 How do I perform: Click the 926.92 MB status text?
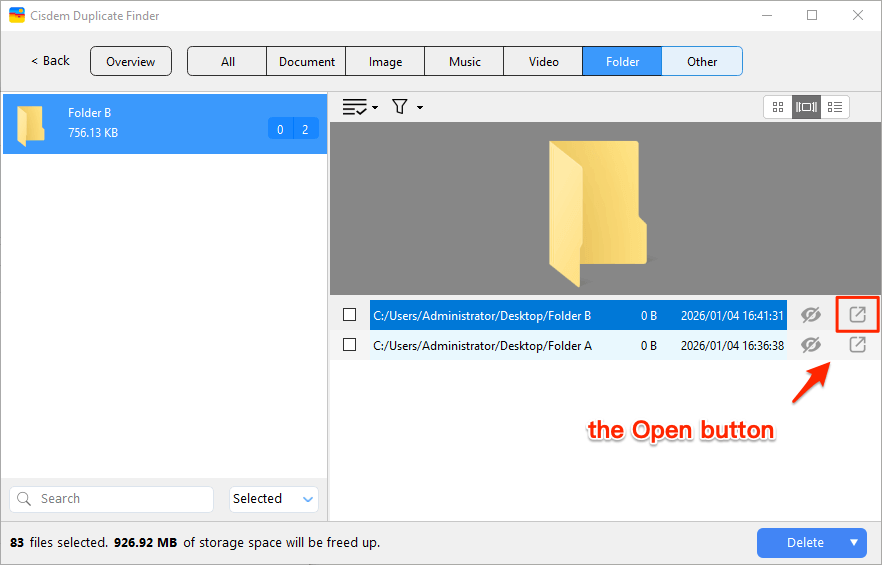coord(145,542)
